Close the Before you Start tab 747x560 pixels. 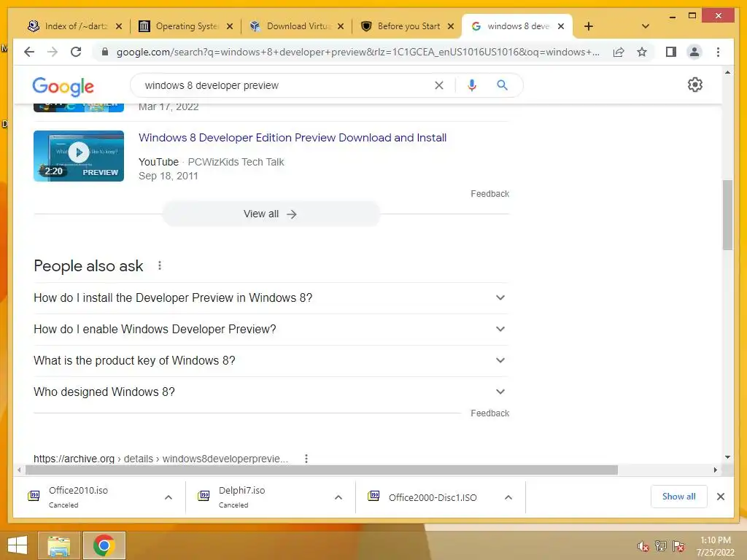pyautogui.click(x=451, y=26)
